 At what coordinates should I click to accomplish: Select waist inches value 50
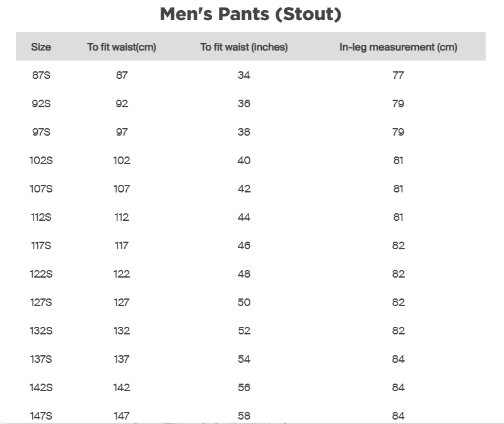[x=244, y=303]
